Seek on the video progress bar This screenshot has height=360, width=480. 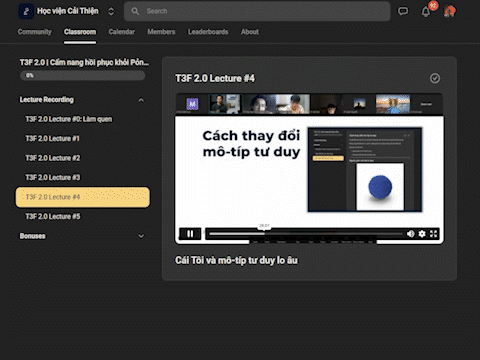point(306,234)
